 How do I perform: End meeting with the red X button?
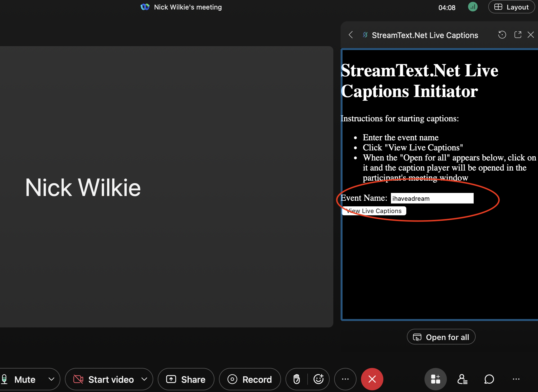[x=372, y=379]
